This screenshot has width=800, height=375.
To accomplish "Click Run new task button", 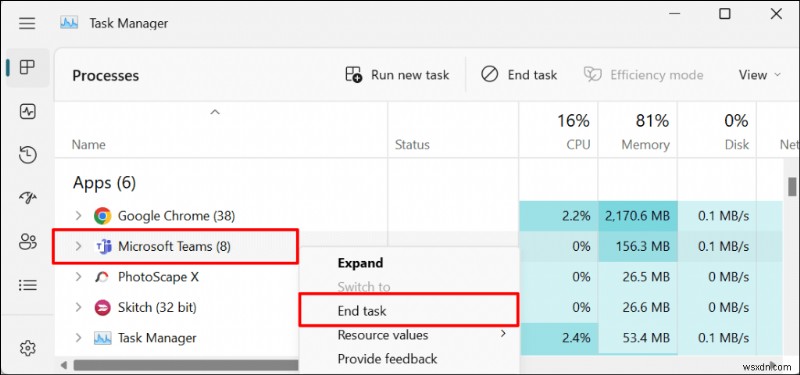I will [x=397, y=75].
